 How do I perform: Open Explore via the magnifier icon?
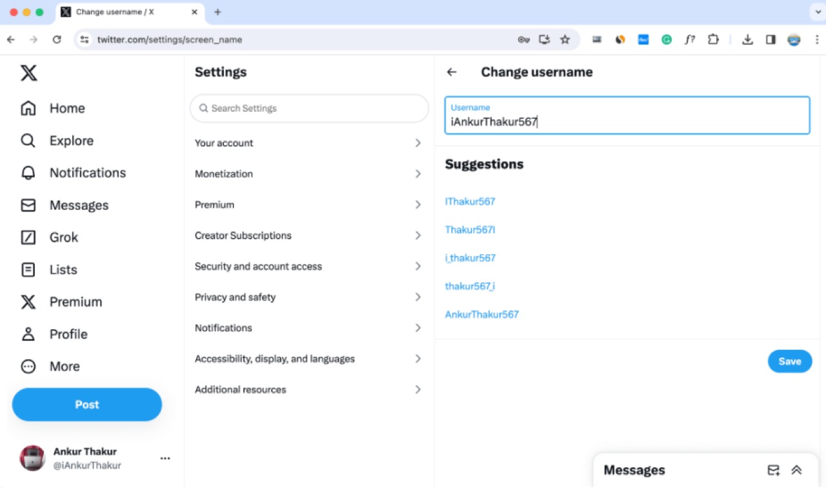(x=28, y=141)
